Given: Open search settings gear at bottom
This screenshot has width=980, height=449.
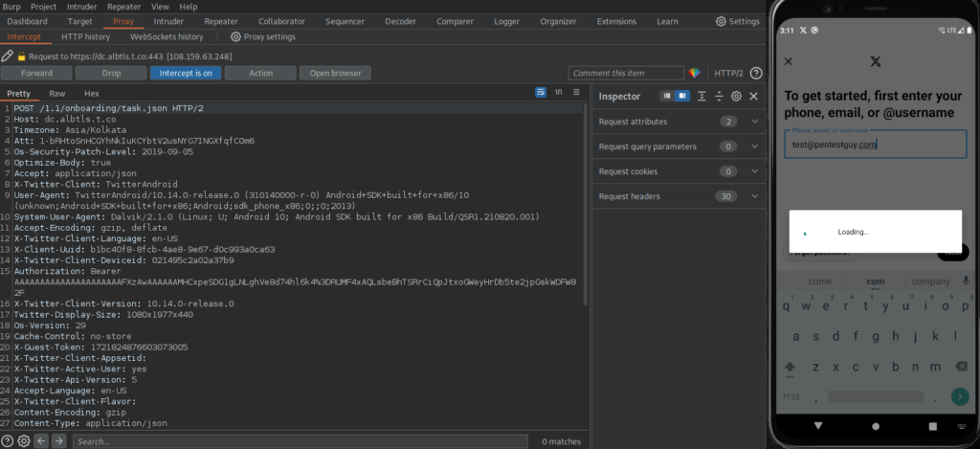Looking at the screenshot, I should pos(24,441).
